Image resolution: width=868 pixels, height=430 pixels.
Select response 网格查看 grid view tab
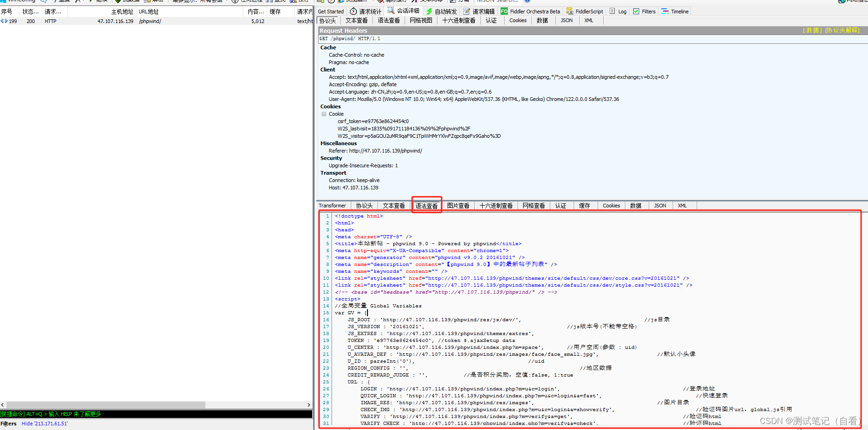point(534,206)
